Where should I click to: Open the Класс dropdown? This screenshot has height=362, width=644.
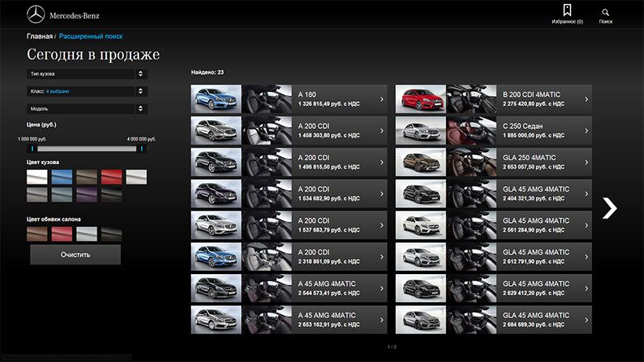coord(86,91)
